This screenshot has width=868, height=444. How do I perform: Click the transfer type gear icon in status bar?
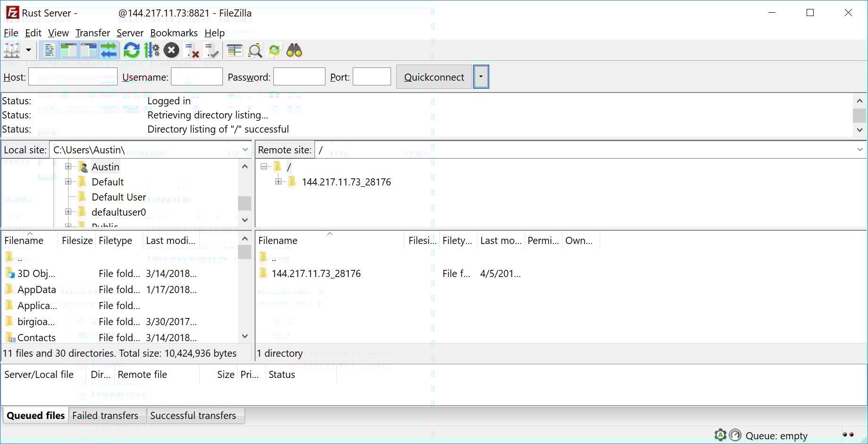[720, 435]
